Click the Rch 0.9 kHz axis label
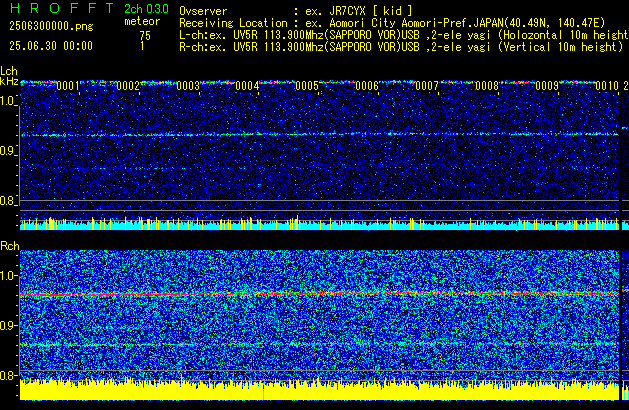Image resolution: width=629 pixels, height=410 pixels. [8, 325]
